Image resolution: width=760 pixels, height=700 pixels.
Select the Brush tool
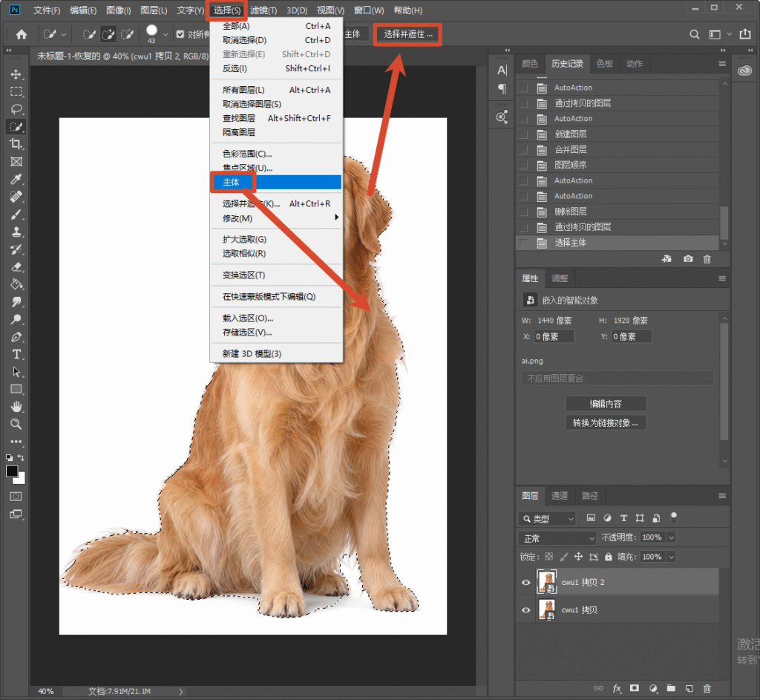coord(16,215)
